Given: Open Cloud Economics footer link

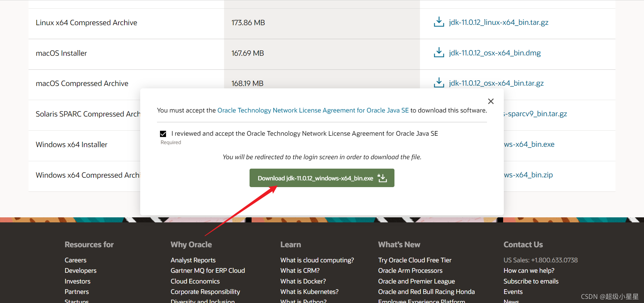Looking at the screenshot, I should coord(195,281).
